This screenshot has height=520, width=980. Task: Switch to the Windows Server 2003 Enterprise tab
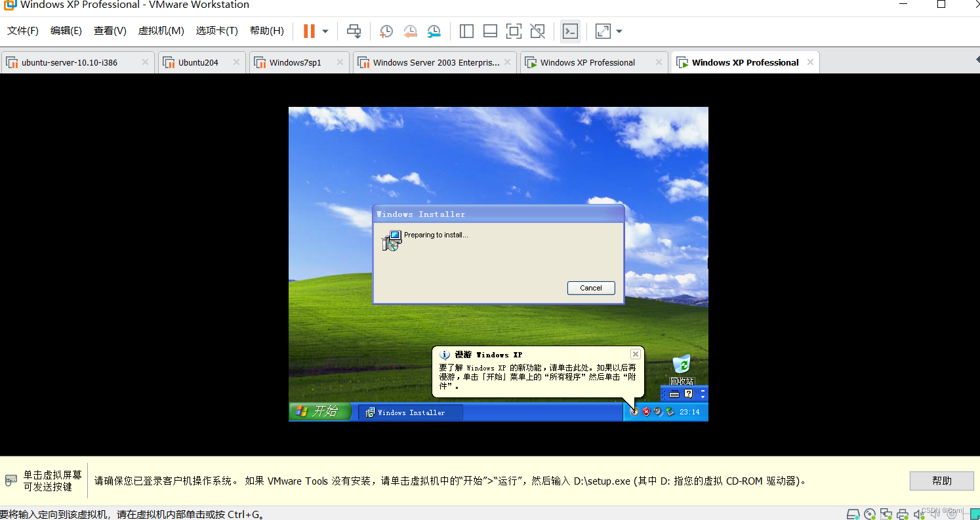click(436, 62)
